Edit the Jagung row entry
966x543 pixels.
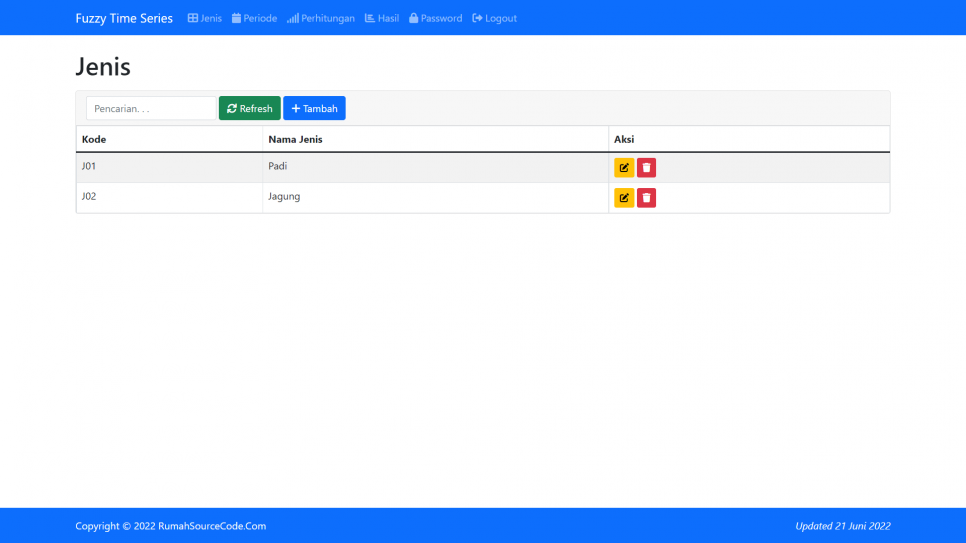point(624,198)
